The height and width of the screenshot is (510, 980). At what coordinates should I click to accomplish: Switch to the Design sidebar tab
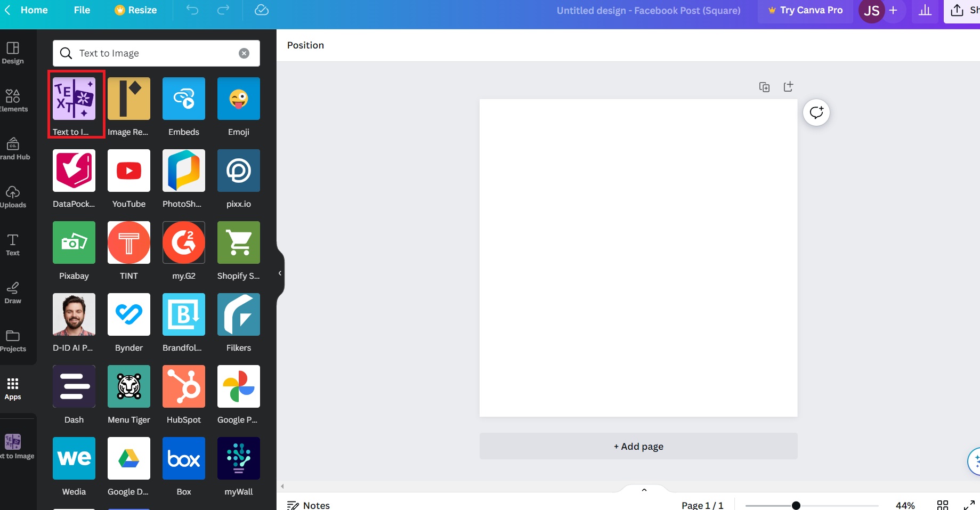[x=13, y=53]
